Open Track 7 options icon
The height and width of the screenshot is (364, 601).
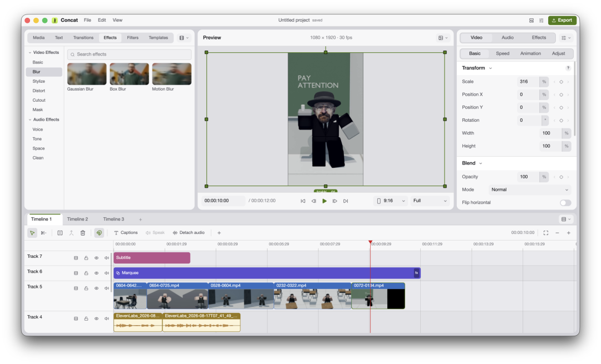[76, 258]
